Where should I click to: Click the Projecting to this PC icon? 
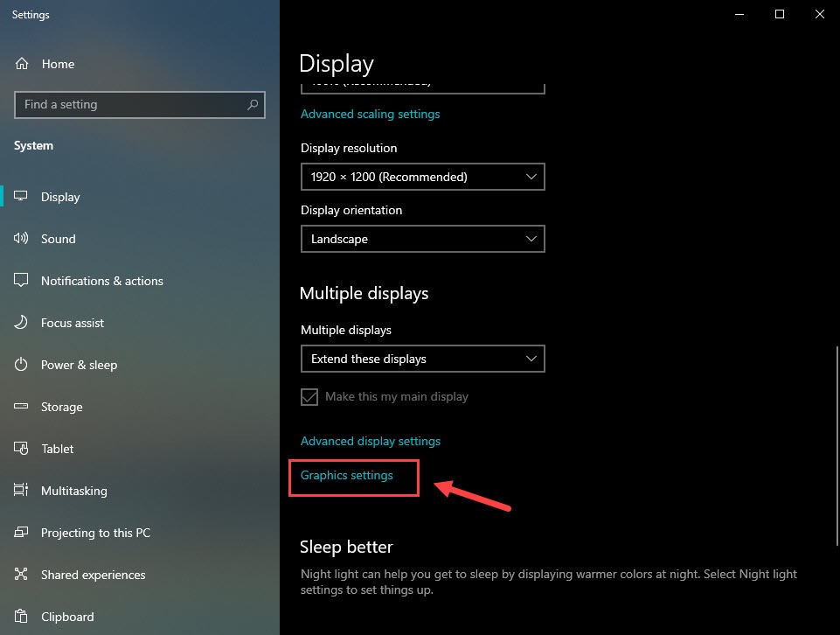coord(20,532)
